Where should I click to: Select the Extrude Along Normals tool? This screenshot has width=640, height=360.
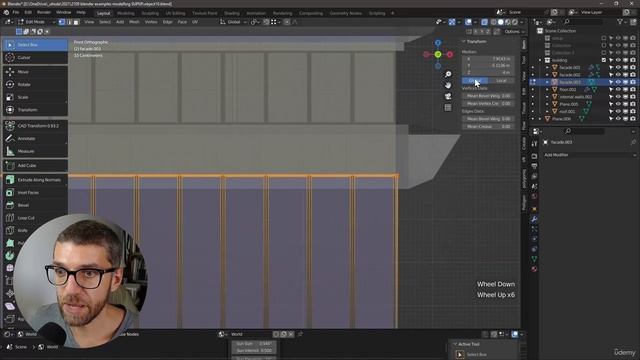click(35, 180)
